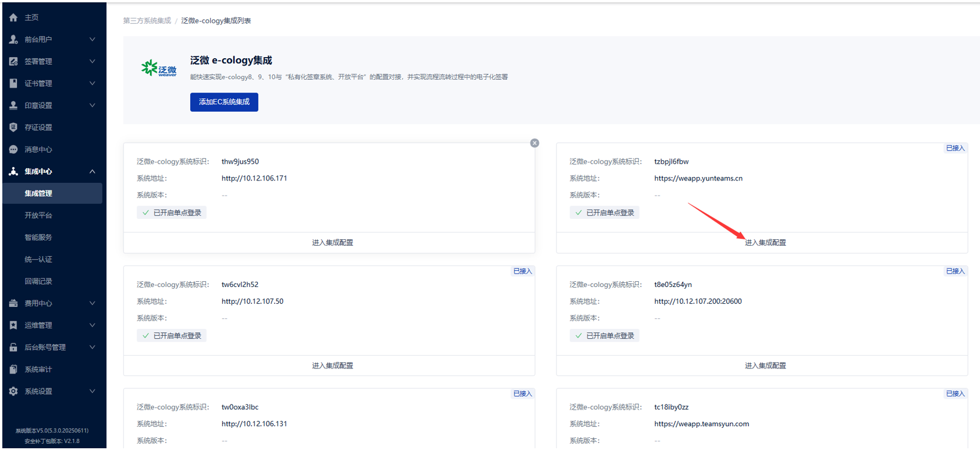The width and height of the screenshot is (980, 450).
Task: Click the 已接入 badge on tzbpjl6fbw card
Action: click(956, 148)
